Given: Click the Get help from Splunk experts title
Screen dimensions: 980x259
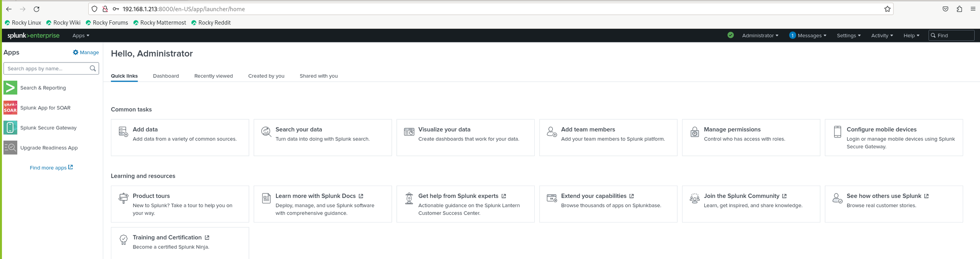Looking at the screenshot, I should (458, 196).
